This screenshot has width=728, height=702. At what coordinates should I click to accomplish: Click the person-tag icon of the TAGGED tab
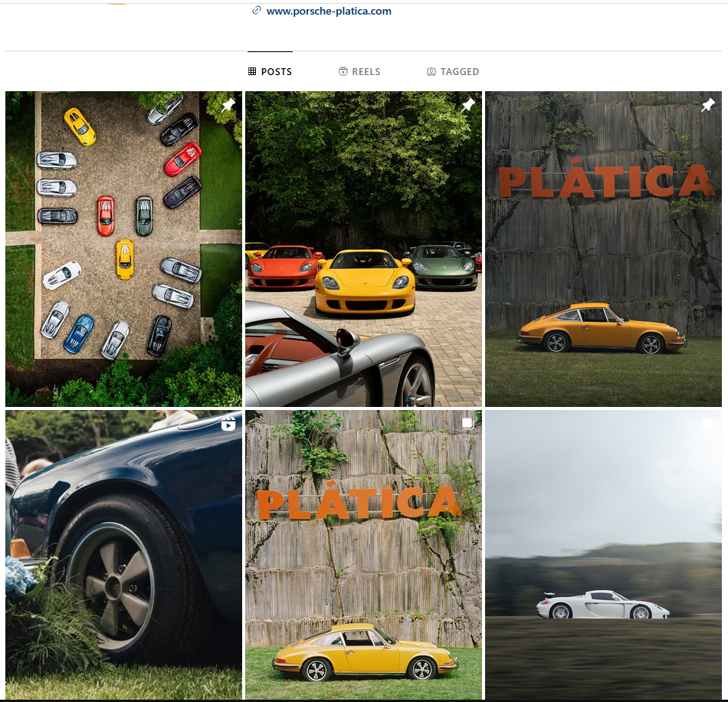point(431,71)
